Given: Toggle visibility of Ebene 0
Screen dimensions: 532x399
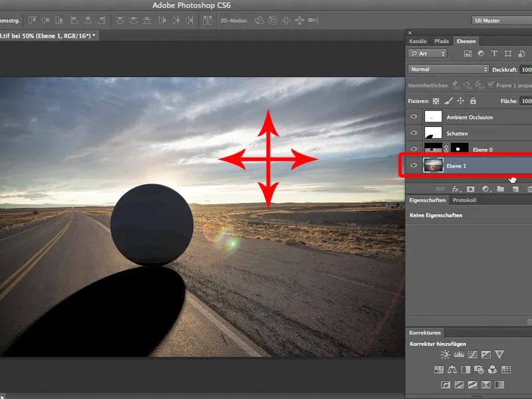Looking at the screenshot, I should [x=414, y=149].
